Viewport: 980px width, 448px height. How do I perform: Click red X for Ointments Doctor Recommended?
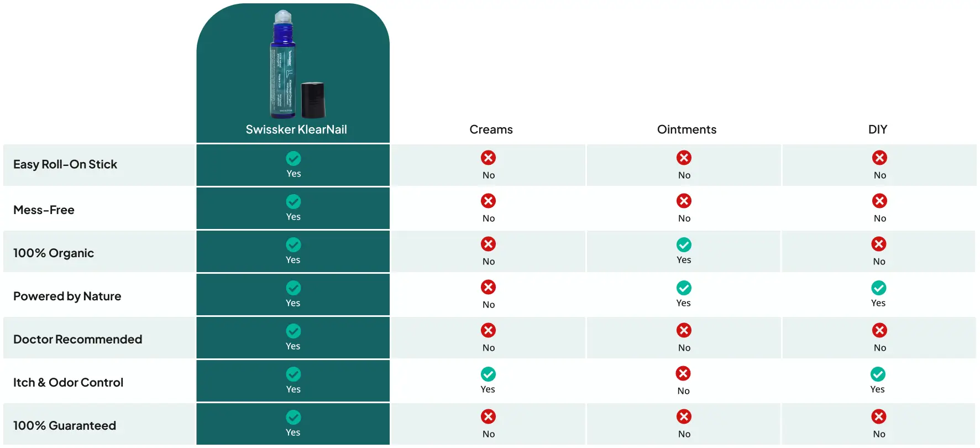pos(684,330)
